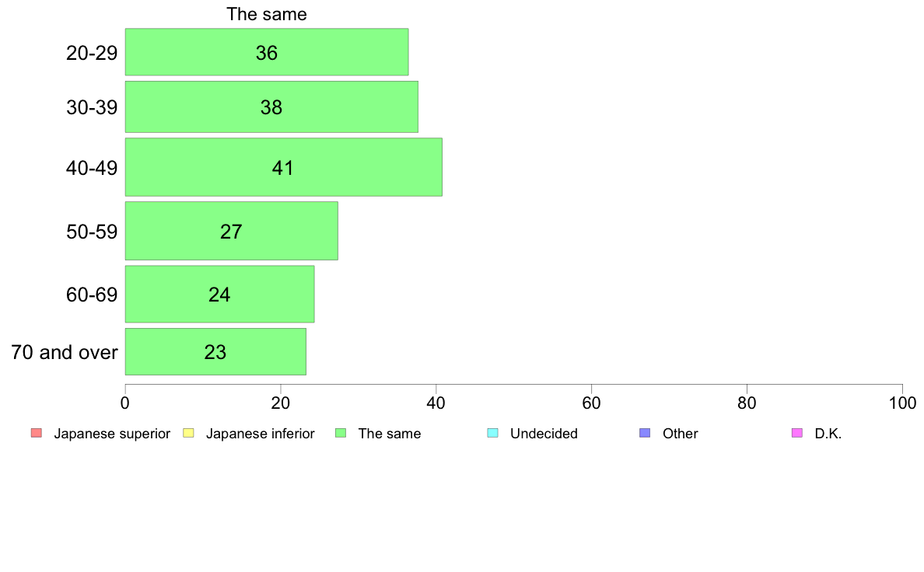Viewport: 924px width, 572px height.
Task: Select the 30-39 bar showing 38
Action: [x=271, y=106]
